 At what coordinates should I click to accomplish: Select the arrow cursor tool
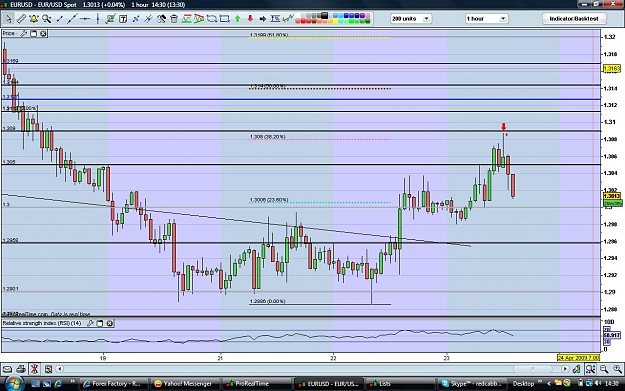coord(8,19)
